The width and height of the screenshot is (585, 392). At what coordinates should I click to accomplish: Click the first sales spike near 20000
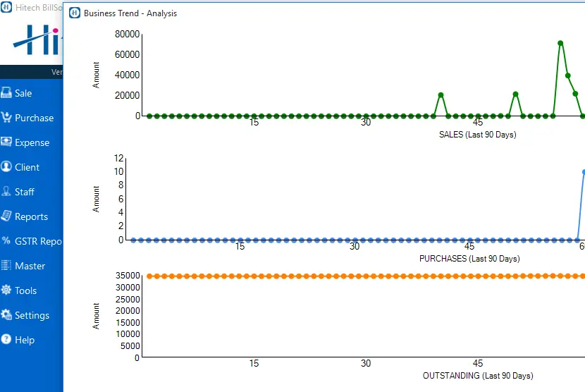pyautogui.click(x=441, y=95)
